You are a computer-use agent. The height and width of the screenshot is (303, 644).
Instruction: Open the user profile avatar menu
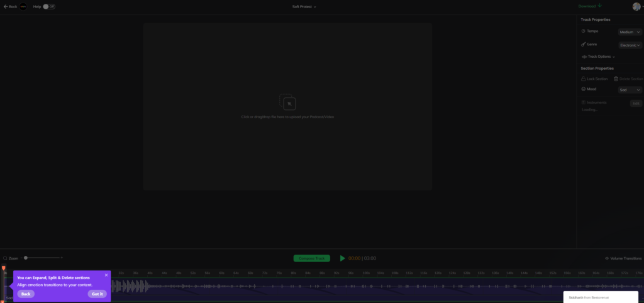636,6
